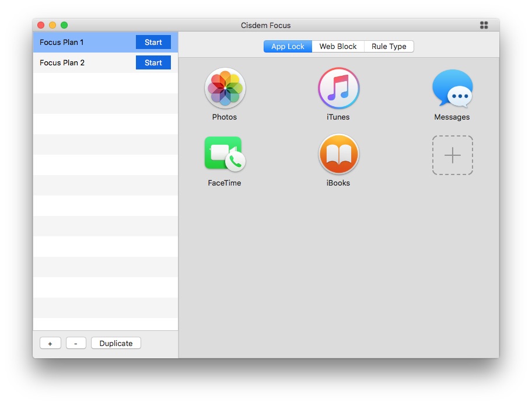Select the Messages app icon
This screenshot has width=532, height=405.
[x=452, y=88]
